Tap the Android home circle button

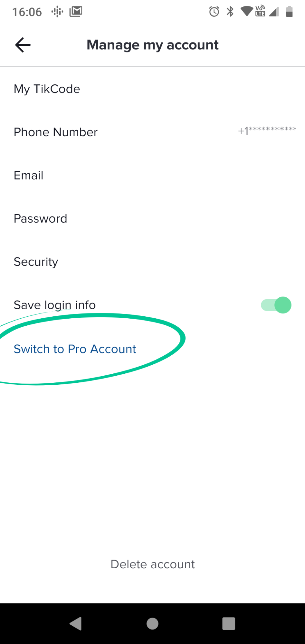point(152,623)
